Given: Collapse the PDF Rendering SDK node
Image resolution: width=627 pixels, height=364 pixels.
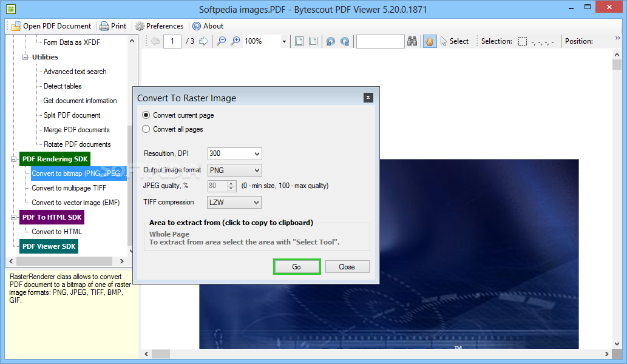Looking at the screenshot, I should point(13,159).
